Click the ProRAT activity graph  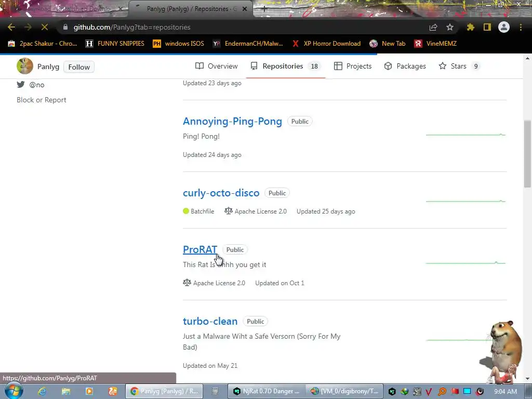[x=465, y=262]
